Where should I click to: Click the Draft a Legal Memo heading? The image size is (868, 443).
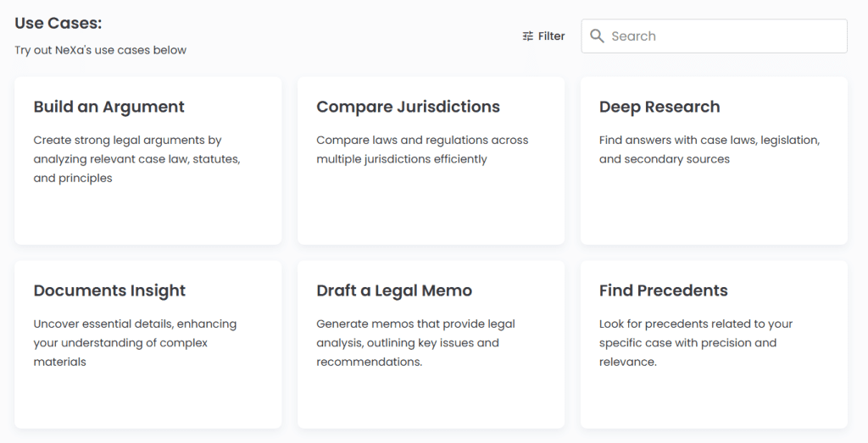[x=394, y=291]
